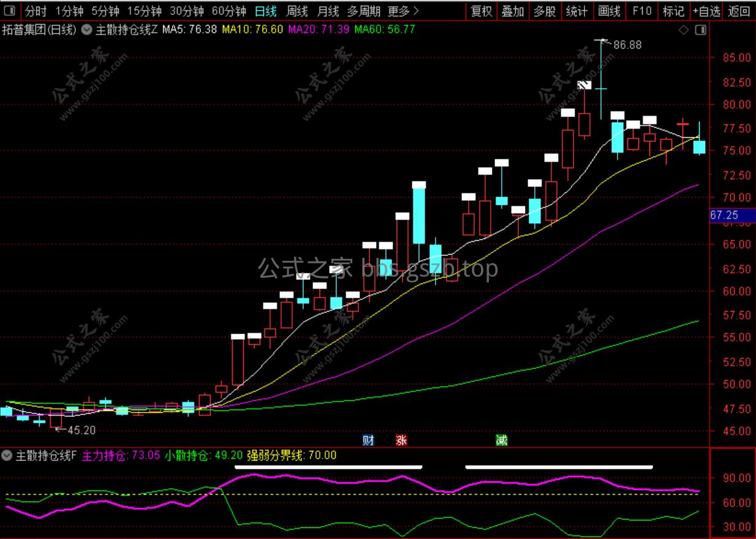Image resolution: width=756 pixels, height=539 pixels.
Task: Click the 复权 button
Action: 482,11
